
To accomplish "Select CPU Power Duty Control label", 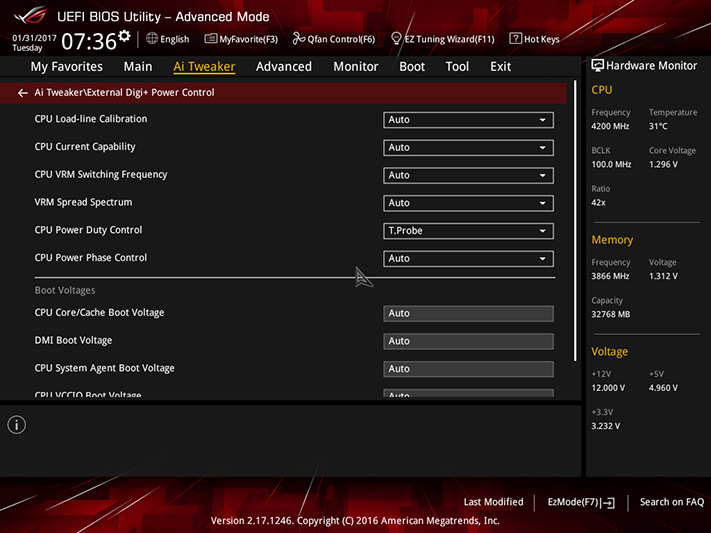I will click(88, 230).
